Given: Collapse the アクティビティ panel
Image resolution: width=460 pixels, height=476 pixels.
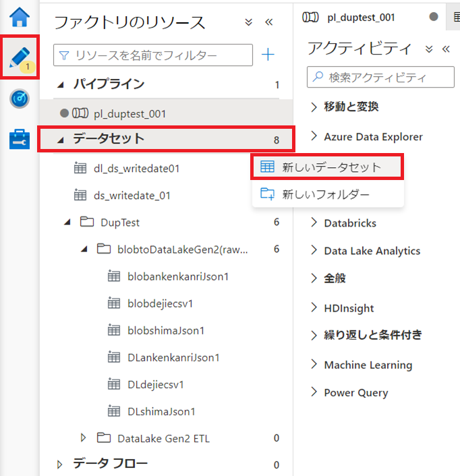Looking at the screenshot, I should pyautogui.click(x=446, y=49).
